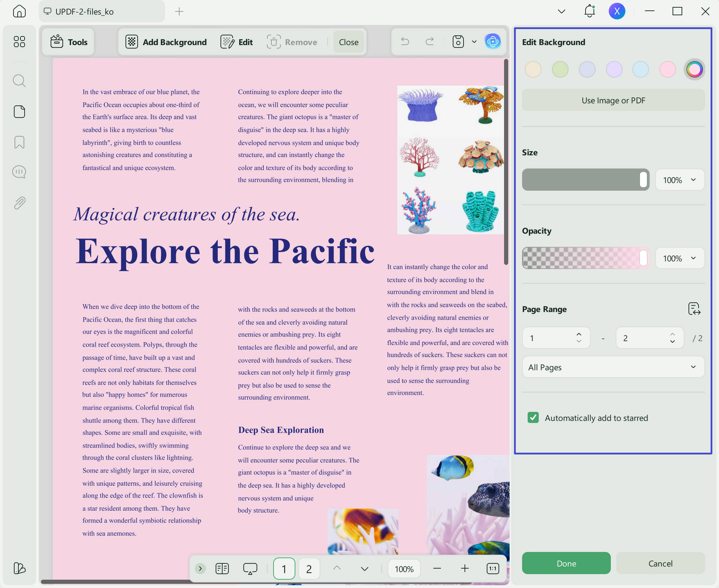Select the periwinkle blue-gray color swatch
The image size is (719, 588).
click(x=587, y=69)
